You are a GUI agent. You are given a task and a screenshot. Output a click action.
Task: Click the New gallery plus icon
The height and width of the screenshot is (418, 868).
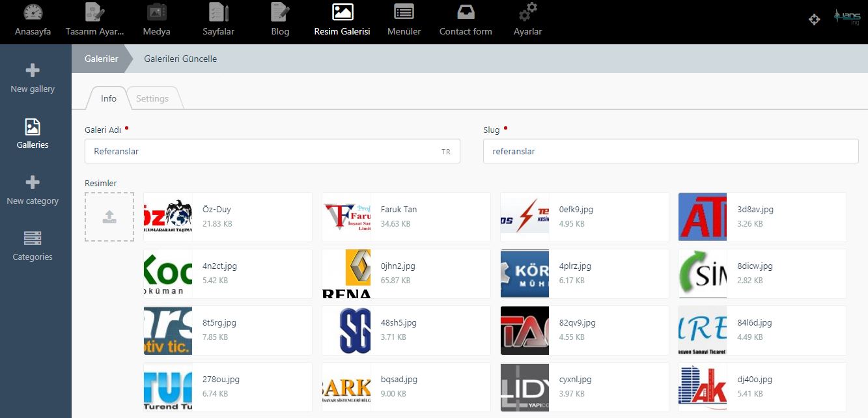32,70
